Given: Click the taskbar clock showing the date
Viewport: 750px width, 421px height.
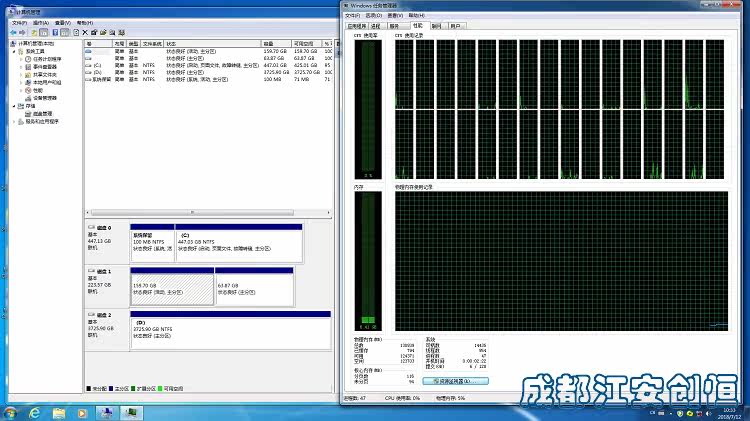Looking at the screenshot, I should pos(729,413).
